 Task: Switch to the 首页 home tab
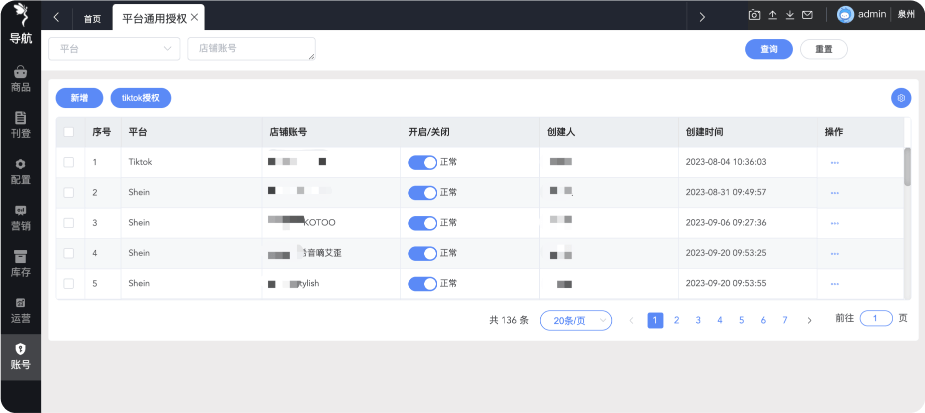point(92,18)
